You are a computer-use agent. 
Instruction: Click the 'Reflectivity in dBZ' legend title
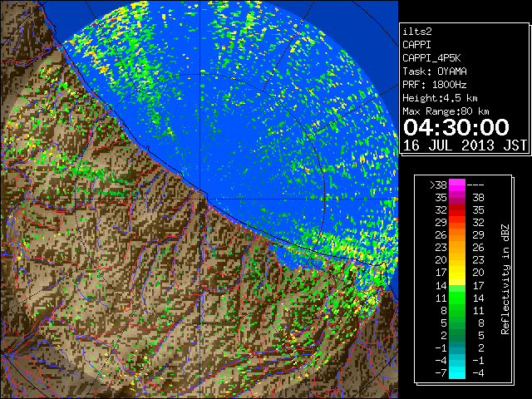[505, 279]
